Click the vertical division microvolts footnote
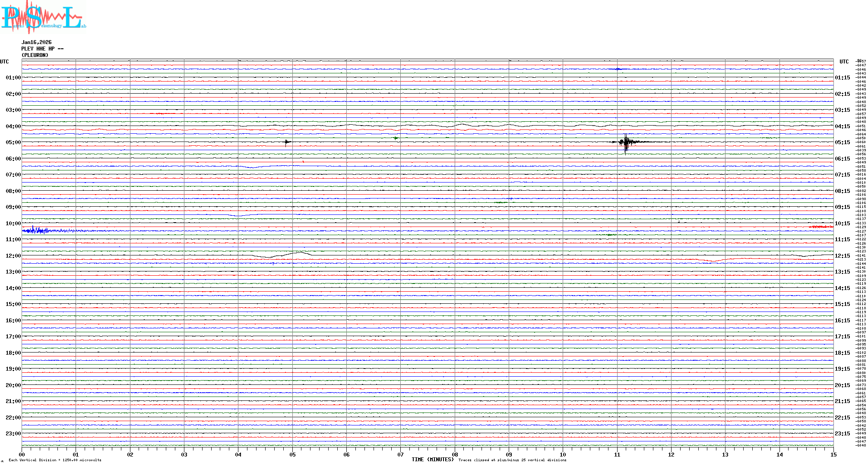The width and height of the screenshot is (868, 466). click(x=55, y=460)
